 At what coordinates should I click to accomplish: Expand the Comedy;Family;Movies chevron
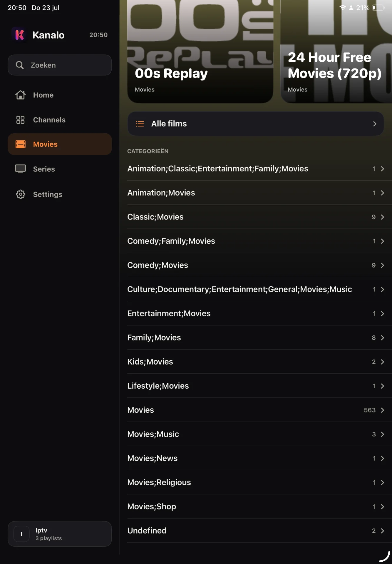[382, 241]
